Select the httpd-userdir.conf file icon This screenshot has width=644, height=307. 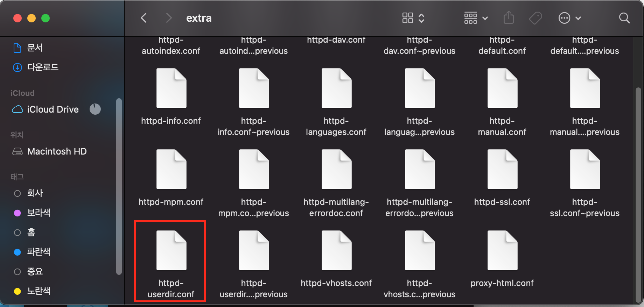click(171, 251)
